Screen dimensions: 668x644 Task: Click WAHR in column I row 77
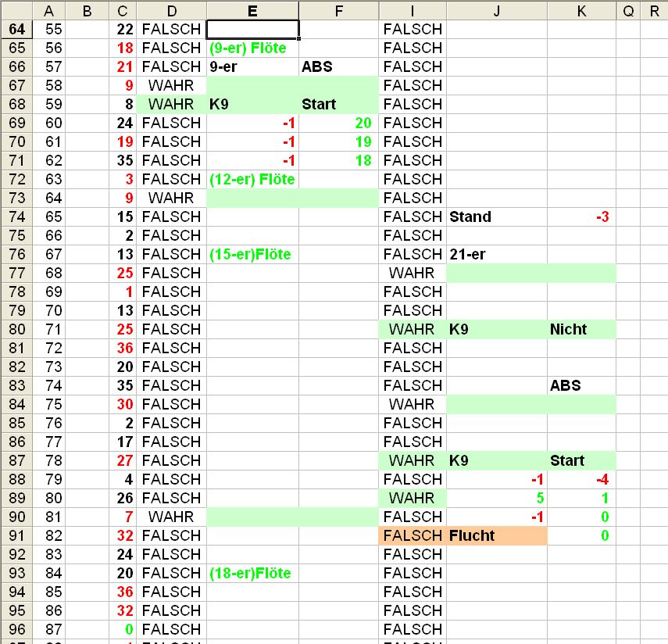[412, 273]
